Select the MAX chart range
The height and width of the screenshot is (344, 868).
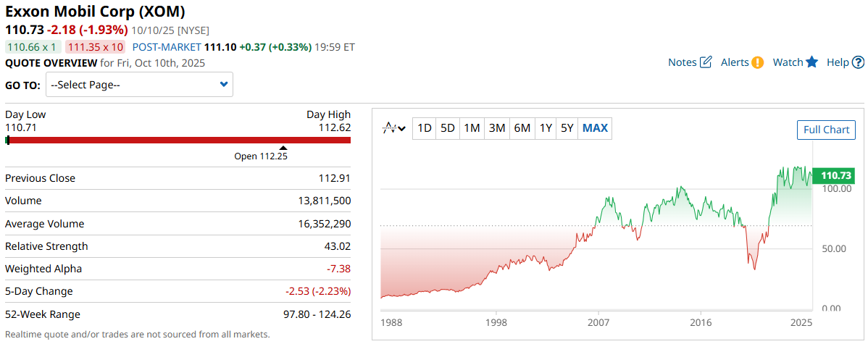(595, 128)
